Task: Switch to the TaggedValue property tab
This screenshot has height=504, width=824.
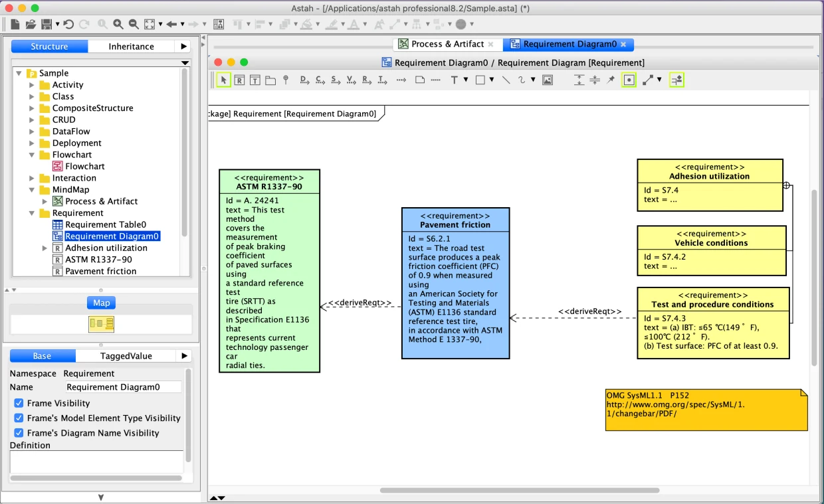Action: coord(126,356)
